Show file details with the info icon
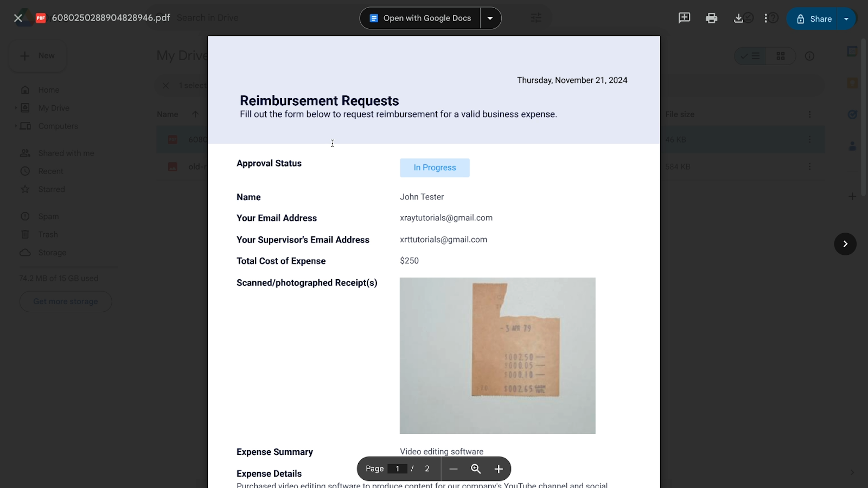The image size is (868, 488). click(809, 56)
